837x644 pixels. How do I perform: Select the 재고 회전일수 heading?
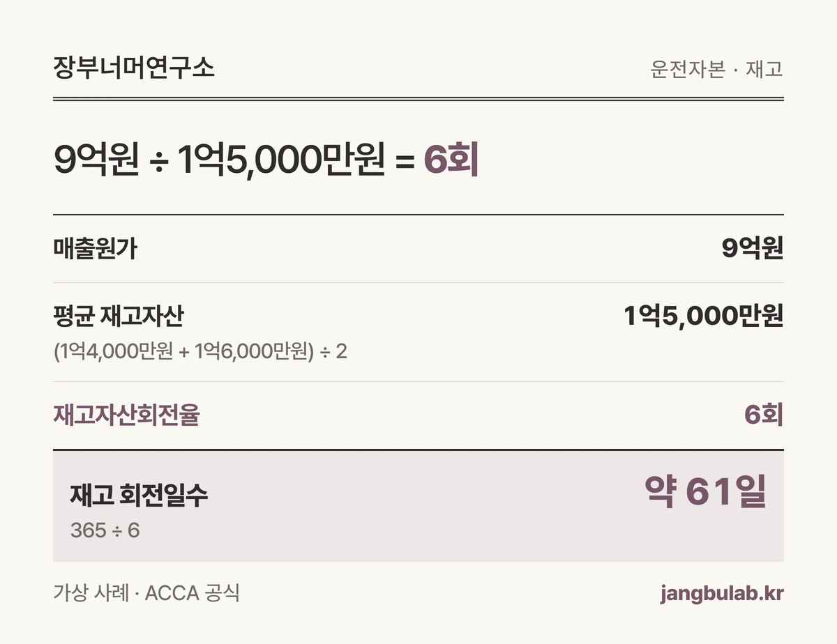[x=139, y=496]
